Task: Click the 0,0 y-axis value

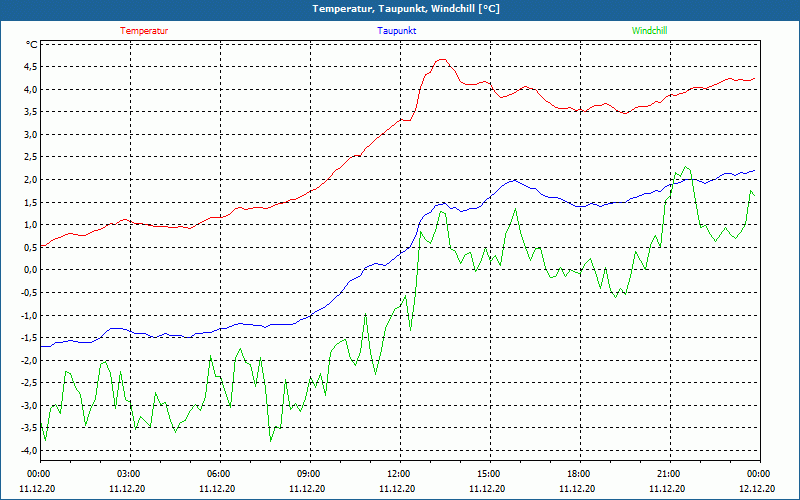Action: pyautogui.click(x=30, y=270)
